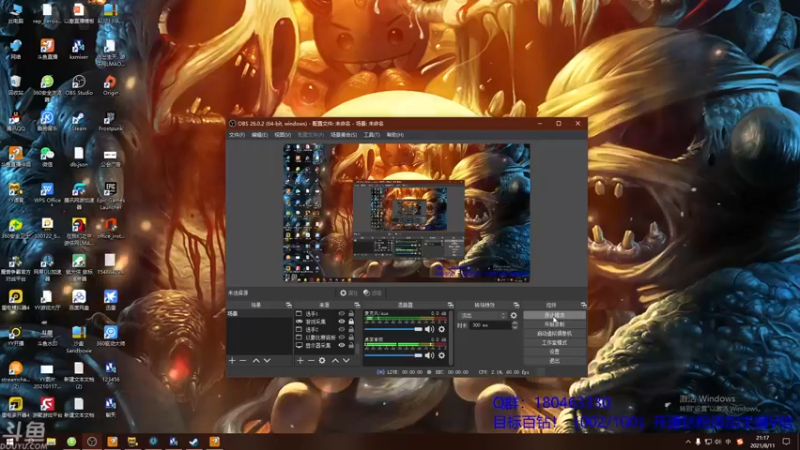This screenshot has width=800, height=450.
Task: Open source properties via the Sources gear icon
Action: point(322,361)
